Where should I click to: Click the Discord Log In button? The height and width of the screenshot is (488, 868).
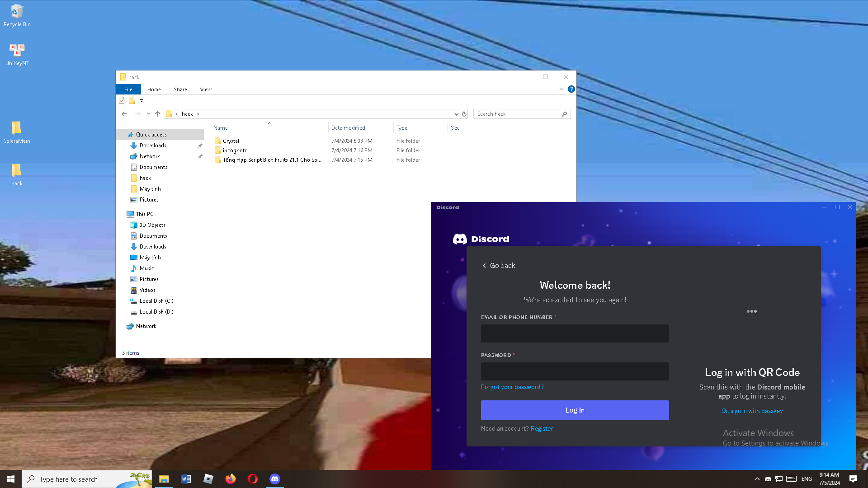tap(575, 410)
